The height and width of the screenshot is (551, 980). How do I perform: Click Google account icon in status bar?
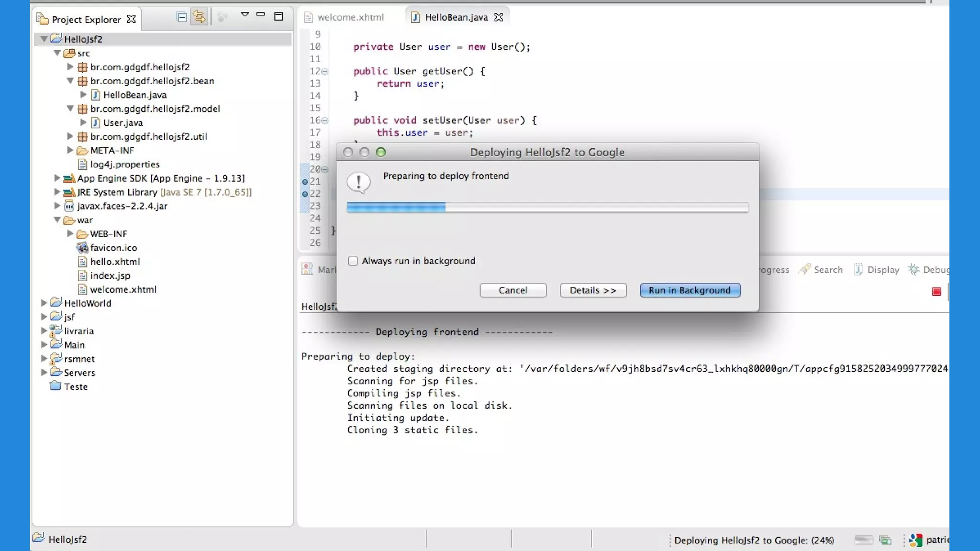(915, 540)
